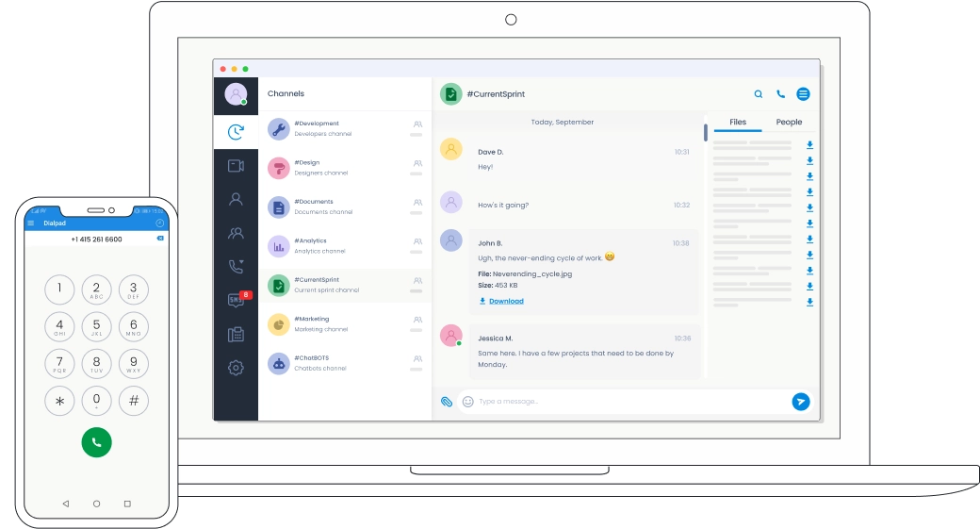Open the video meetings icon in sidebar
The width and height of the screenshot is (980, 529).
coord(236,166)
